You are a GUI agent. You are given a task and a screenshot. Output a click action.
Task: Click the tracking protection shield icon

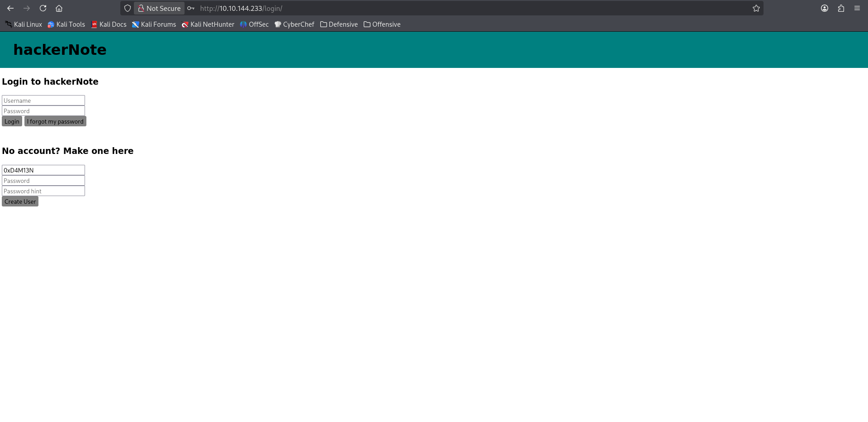click(x=128, y=8)
